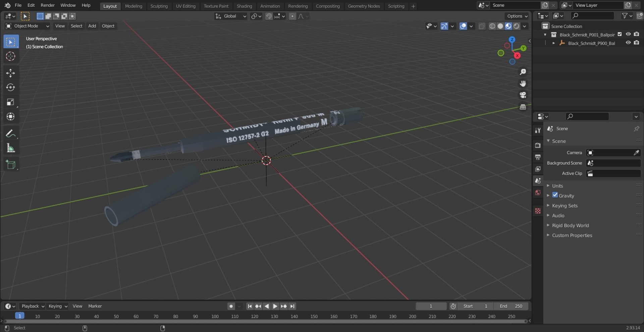Click the blue Z axis gizmo ball
Viewport: 644px width, 332px height.
coord(512,40)
